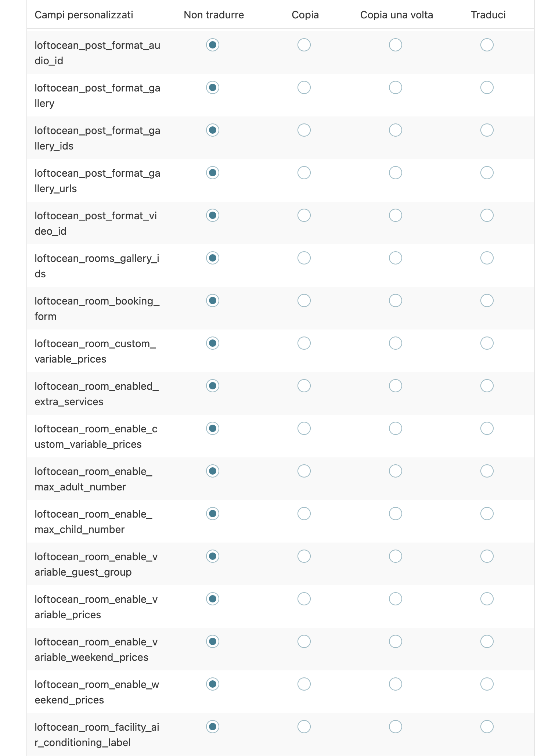Set loftocean_room_facility_air_conditioning_label to Traduci
The width and height of the screenshot is (559, 756).
487,726
